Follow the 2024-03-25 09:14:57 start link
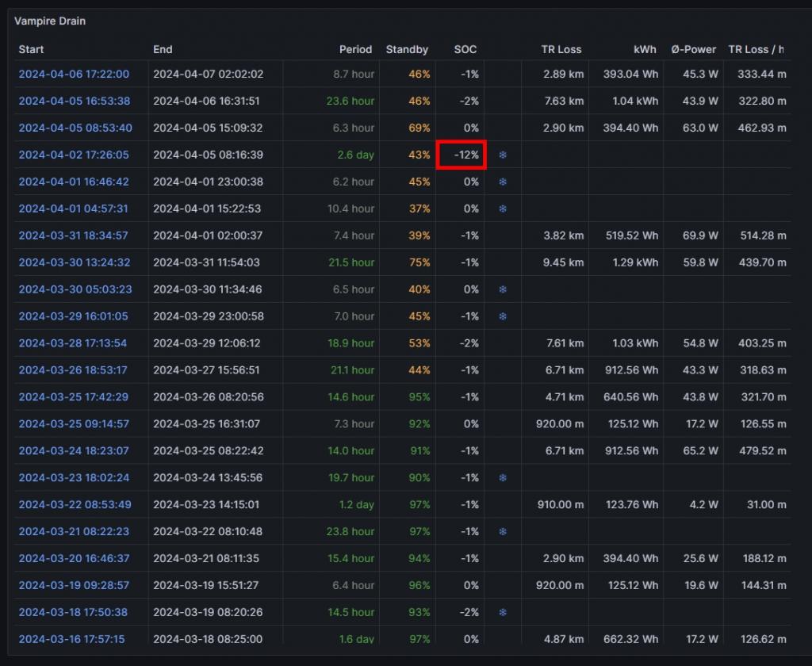 coord(74,424)
